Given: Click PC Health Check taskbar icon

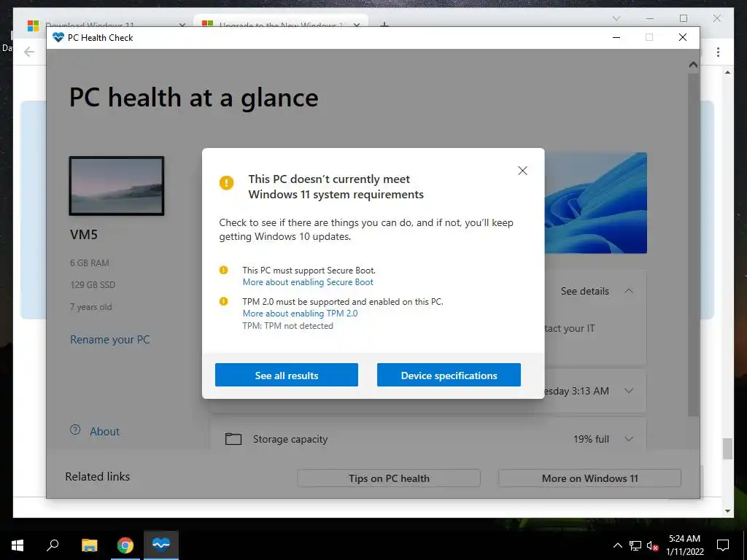Looking at the screenshot, I should pyautogui.click(x=161, y=544).
